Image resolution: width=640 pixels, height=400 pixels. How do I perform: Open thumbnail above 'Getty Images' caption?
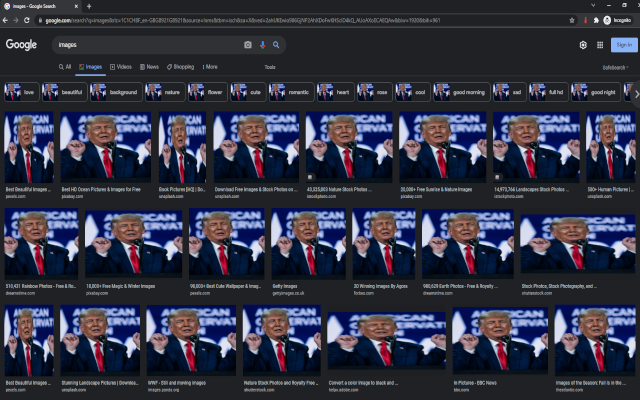click(x=309, y=243)
